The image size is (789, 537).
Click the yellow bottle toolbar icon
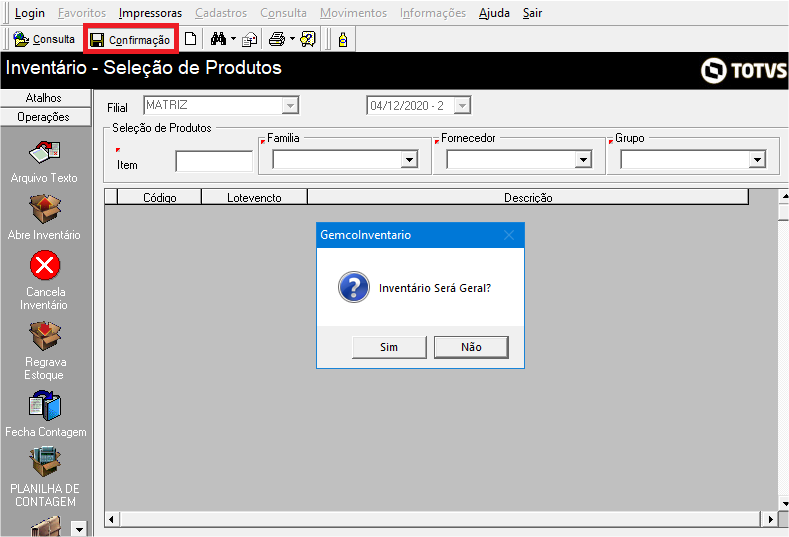coord(343,39)
